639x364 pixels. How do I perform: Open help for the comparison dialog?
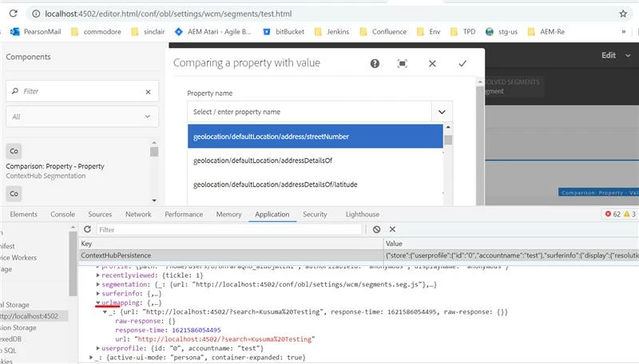(375, 64)
